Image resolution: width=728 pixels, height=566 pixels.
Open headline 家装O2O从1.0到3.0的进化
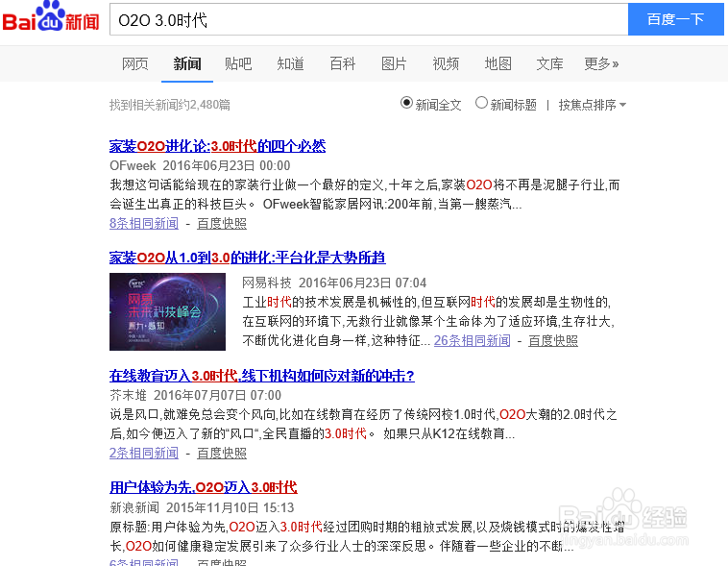(248, 257)
